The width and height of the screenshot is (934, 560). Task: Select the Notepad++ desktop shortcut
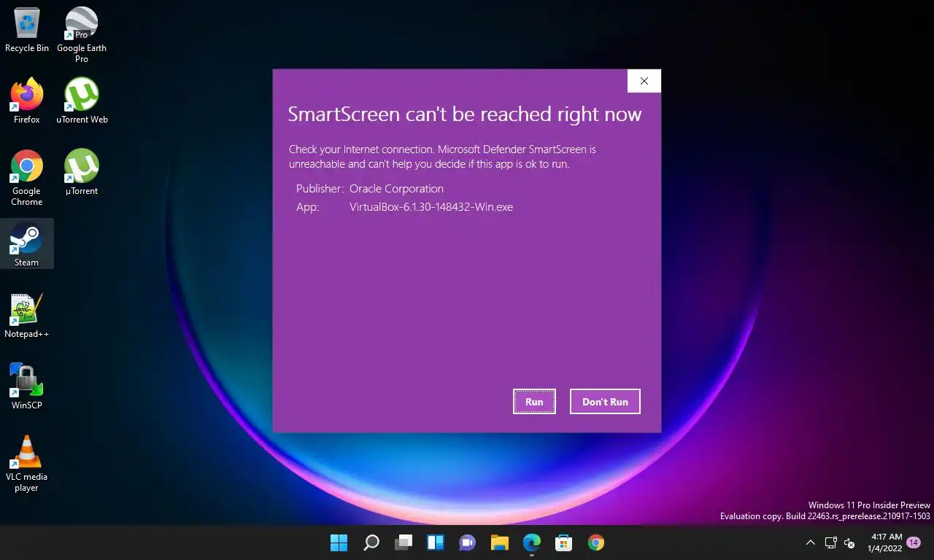pyautogui.click(x=27, y=315)
